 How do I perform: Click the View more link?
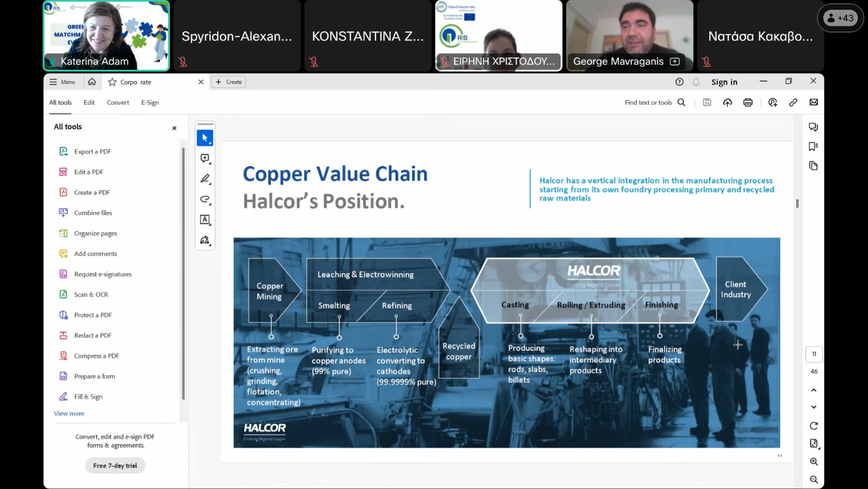pos(69,414)
